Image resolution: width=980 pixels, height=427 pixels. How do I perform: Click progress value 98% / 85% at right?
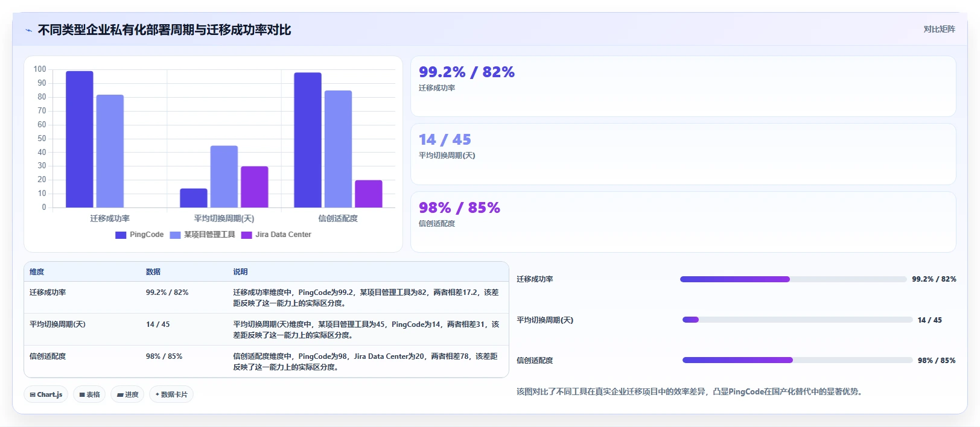(x=937, y=361)
